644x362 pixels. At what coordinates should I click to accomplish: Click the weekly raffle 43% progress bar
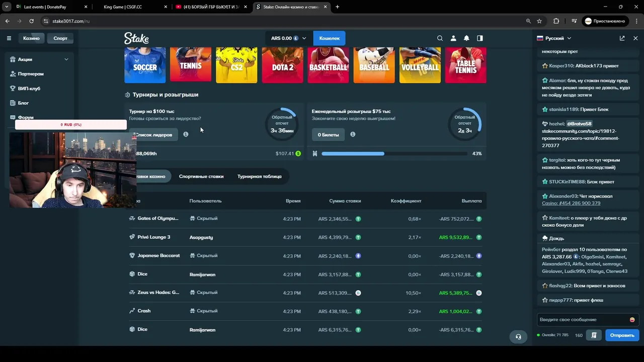coord(394,153)
